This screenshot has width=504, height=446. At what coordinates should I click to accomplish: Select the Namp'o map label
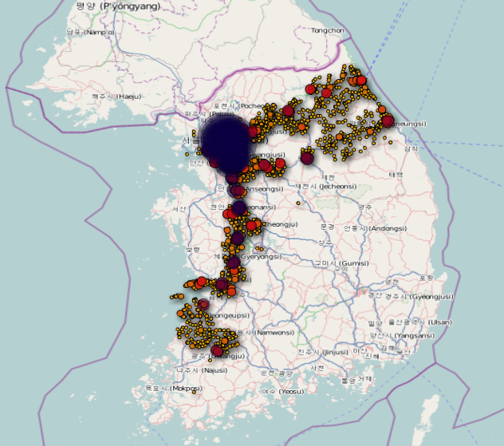point(90,32)
